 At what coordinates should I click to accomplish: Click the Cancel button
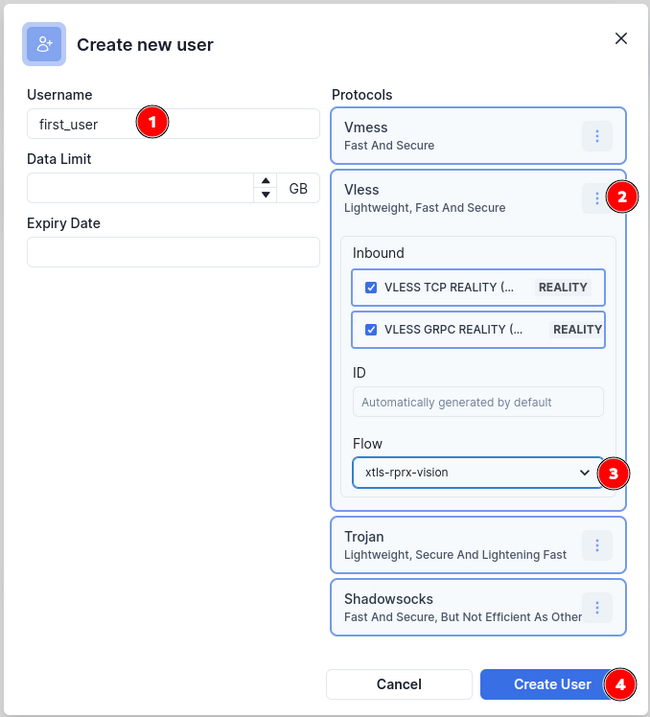coord(399,684)
